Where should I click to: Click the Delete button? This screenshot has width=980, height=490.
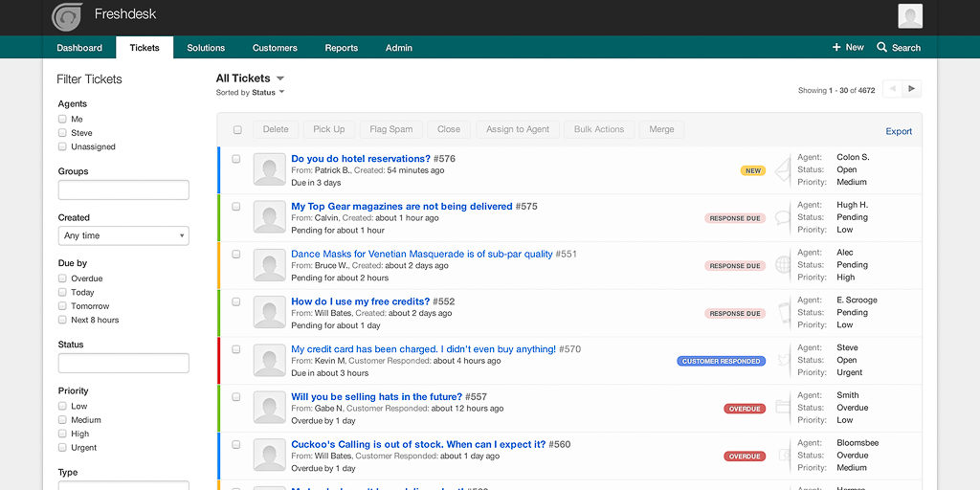pyautogui.click(x=276, y=129)
